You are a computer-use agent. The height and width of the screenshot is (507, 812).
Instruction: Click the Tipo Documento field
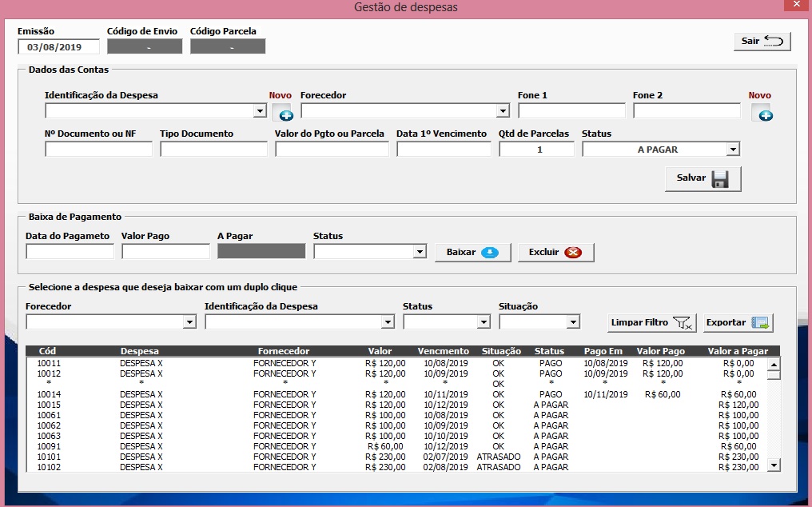pos(213,150)
